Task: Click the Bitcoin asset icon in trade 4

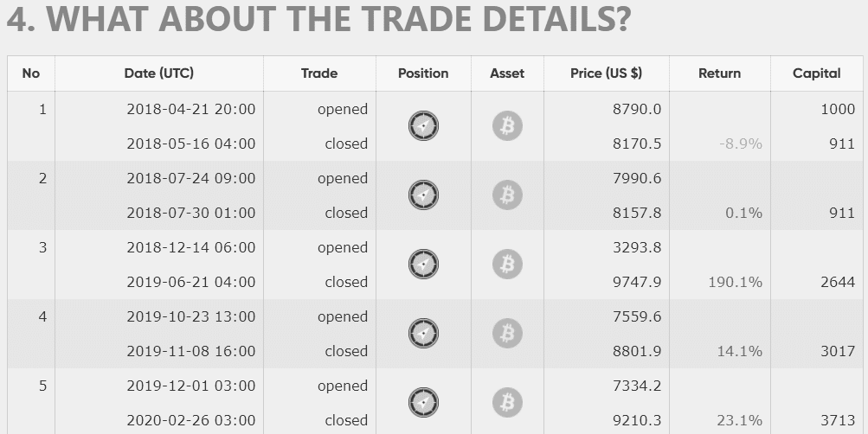Action: coord(507,334)
